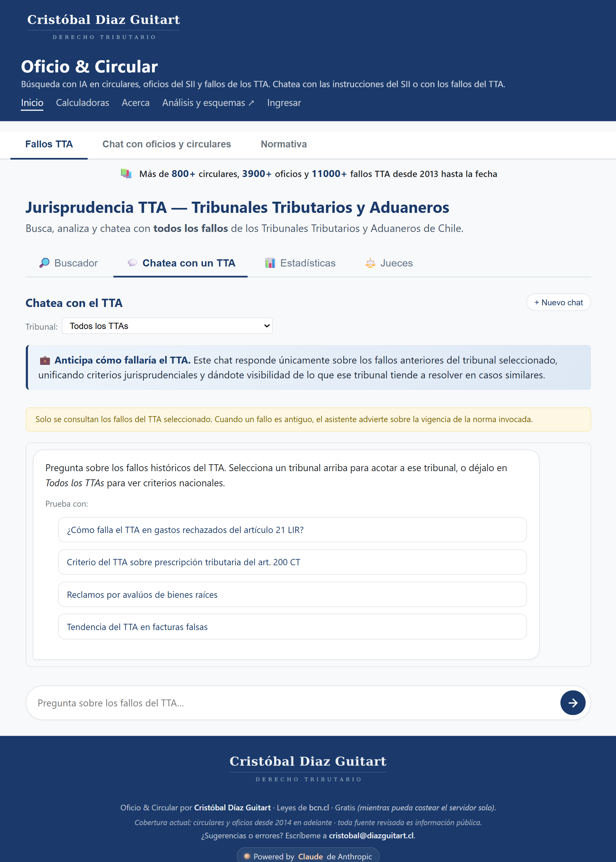Click the scales Jueces icon
This screenshot has height=862, width=616.
[370, 263]
